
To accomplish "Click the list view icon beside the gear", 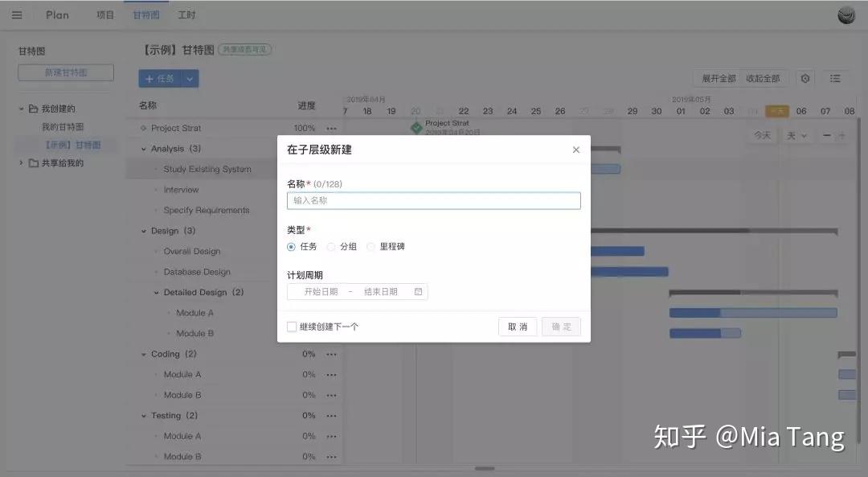I will (835, 78).
